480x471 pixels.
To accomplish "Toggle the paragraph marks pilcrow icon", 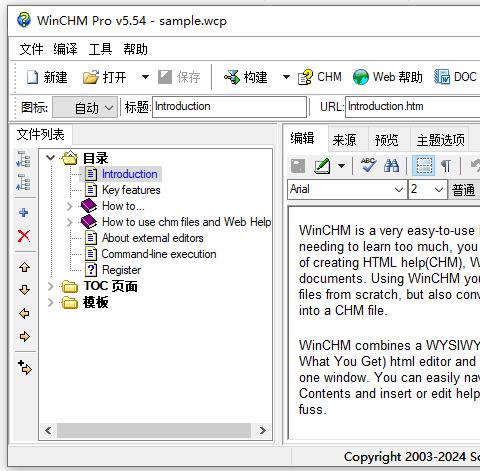I will (446, 166).
